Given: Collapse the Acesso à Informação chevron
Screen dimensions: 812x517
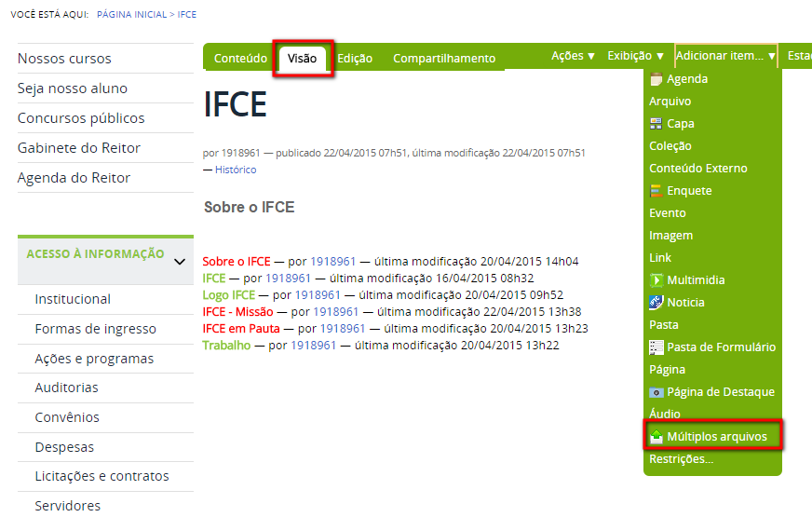Looking at the screenshot, I should click(x=180, y=261).
